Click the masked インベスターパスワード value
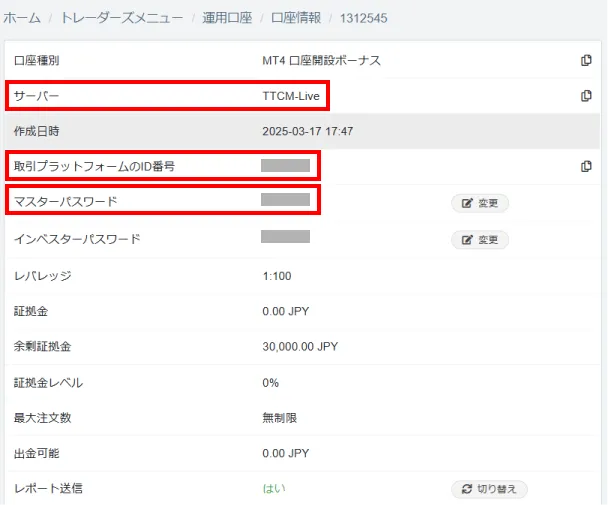 [285, 236]
